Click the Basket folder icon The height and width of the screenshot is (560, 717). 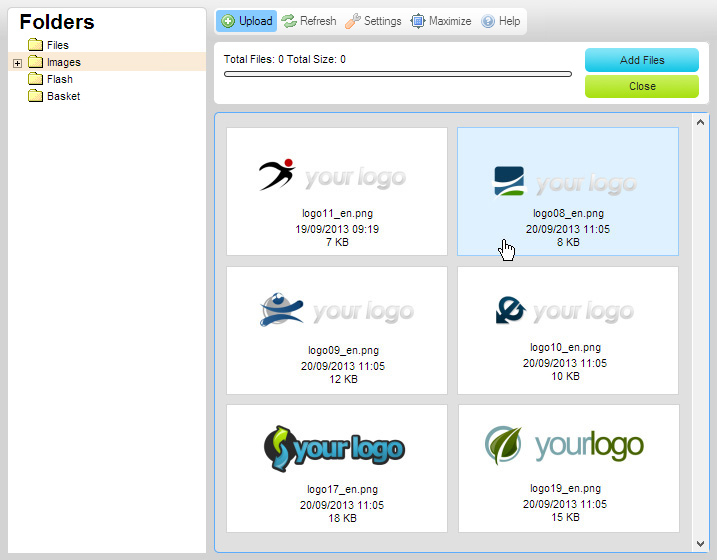tap(35, 96)
